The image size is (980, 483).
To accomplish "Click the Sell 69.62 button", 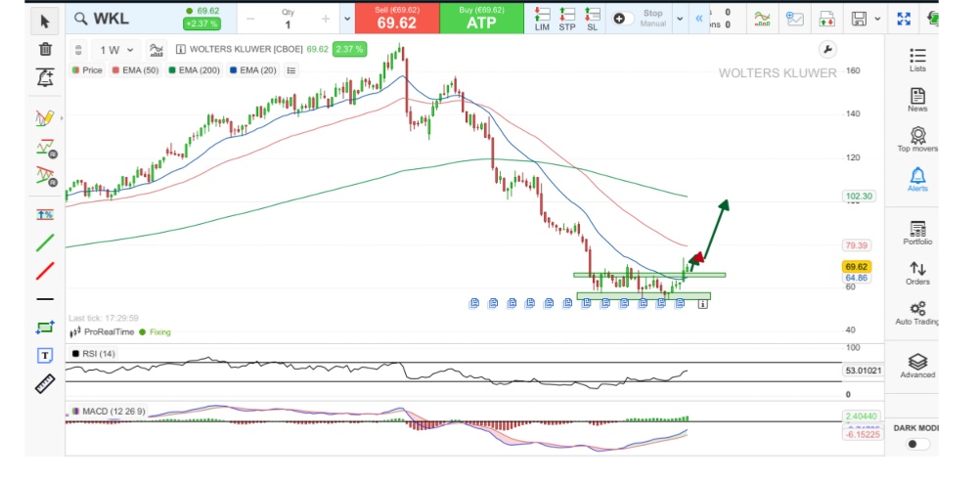I will [x=397, y=19].
